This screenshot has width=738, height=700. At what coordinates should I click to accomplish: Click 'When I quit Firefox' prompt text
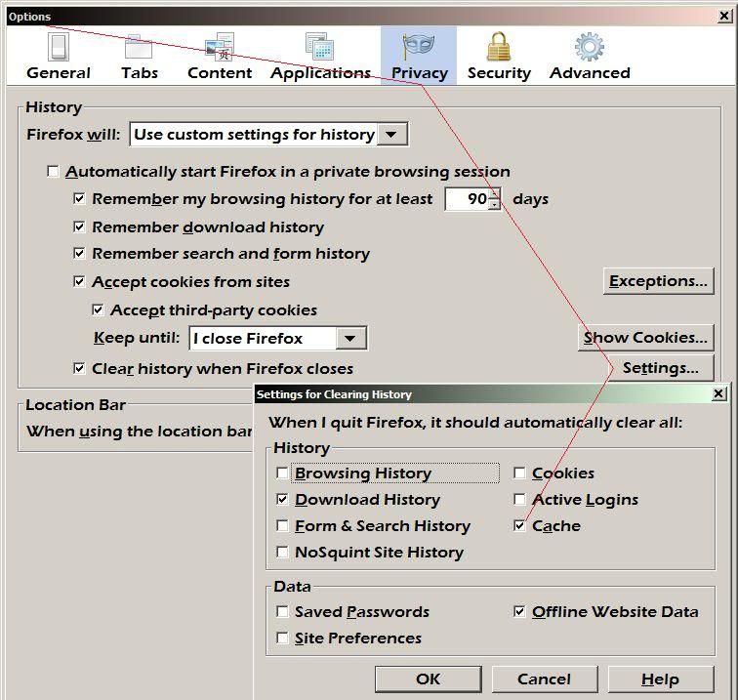(475, 423)
